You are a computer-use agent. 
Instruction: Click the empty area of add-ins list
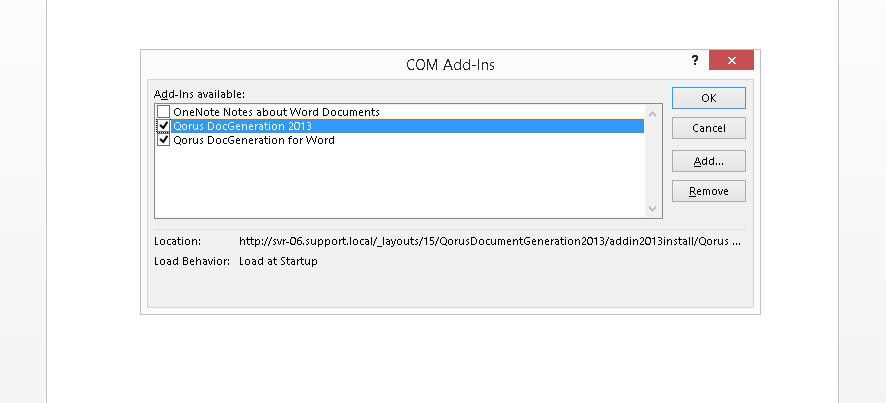tap(400, 182)
